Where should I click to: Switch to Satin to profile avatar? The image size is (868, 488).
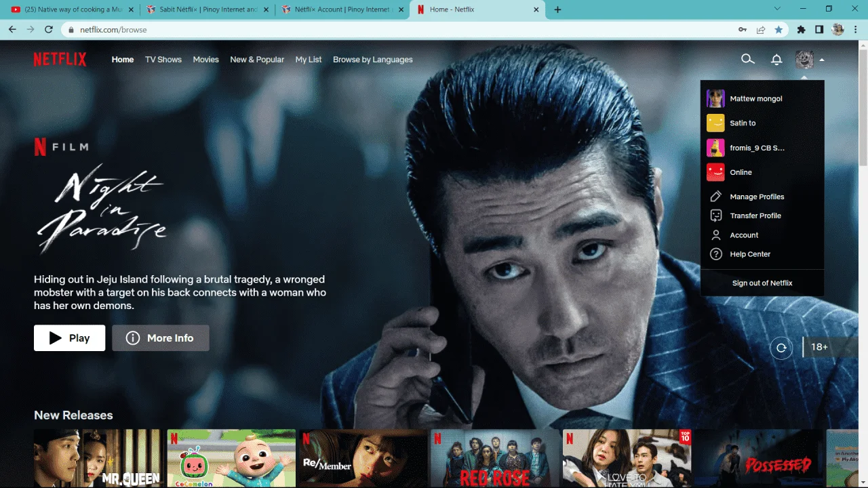715,123
